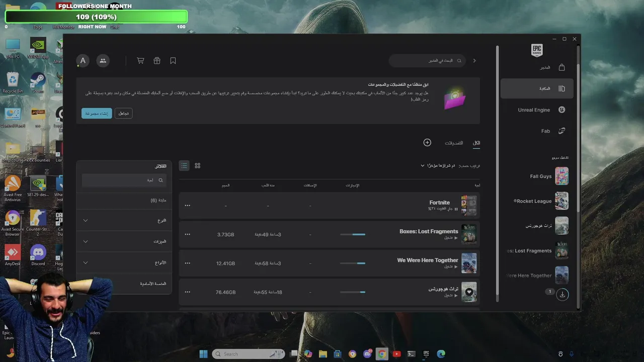Open the profile avatar A
This screenshot has height=362, width=644.
click(83, 61)
